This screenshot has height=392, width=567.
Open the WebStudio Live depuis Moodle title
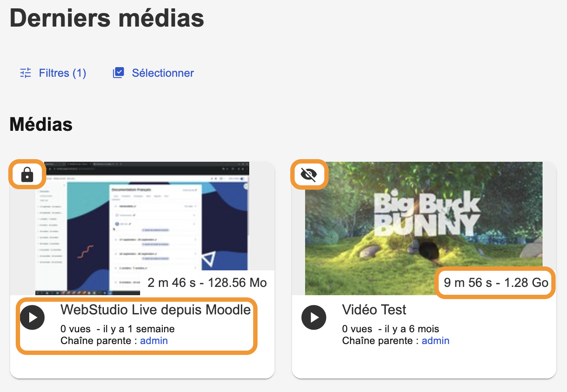pos(156,310)
